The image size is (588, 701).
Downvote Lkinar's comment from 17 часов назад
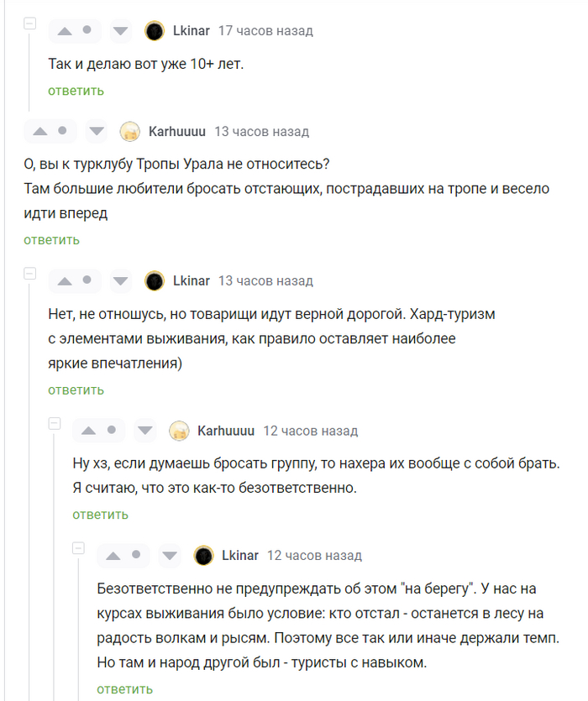pos(121,31)
